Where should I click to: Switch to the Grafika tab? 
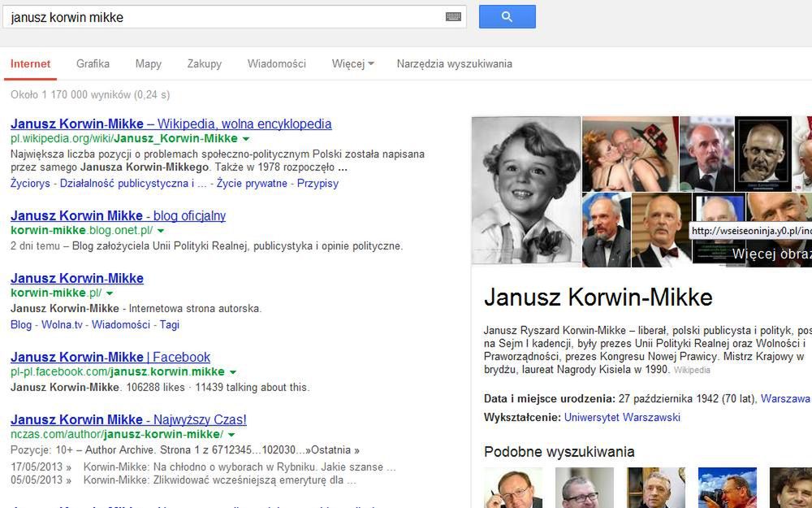pyautogui.click(x=93, y=63)
